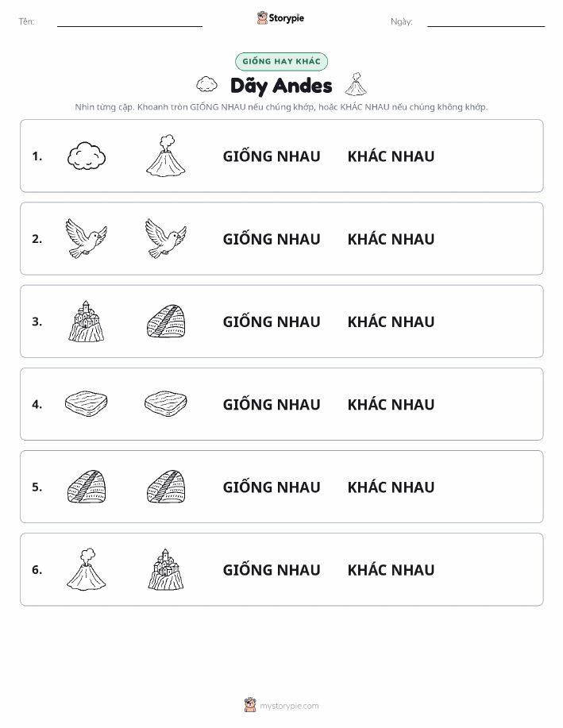This screenshot has width=563, height=728.
Task: Choose GIỐNG NHAU for row 5
Action: 272,487
